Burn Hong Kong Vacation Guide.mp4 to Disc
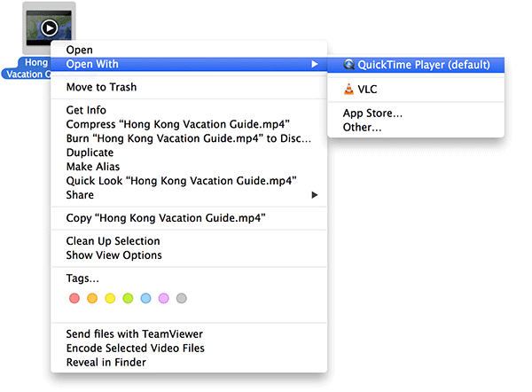 click(x=189, y=138)
